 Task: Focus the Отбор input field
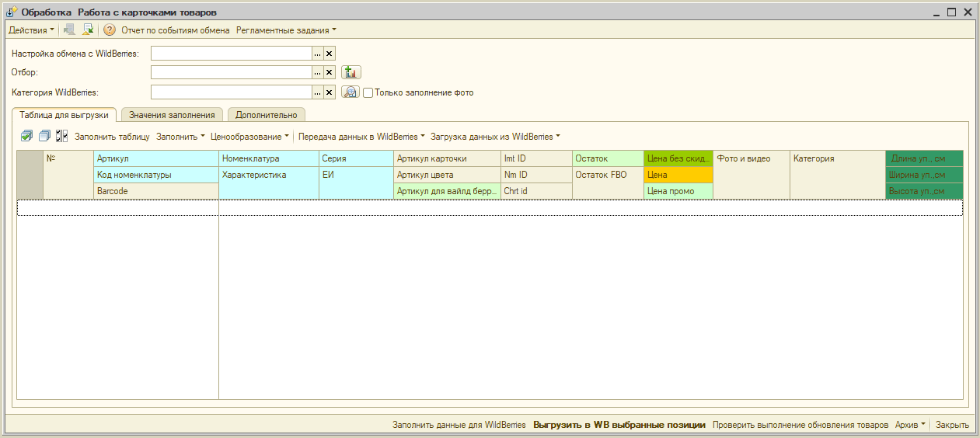(231, 72)
